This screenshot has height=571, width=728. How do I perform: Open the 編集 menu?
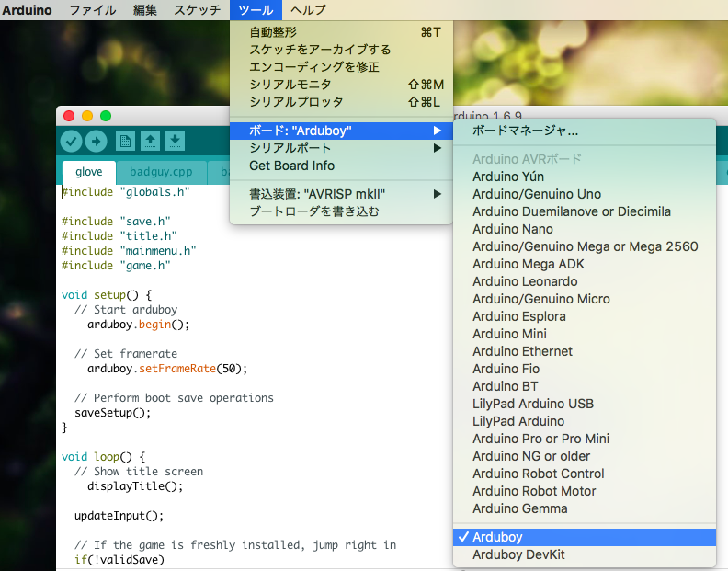145,10
